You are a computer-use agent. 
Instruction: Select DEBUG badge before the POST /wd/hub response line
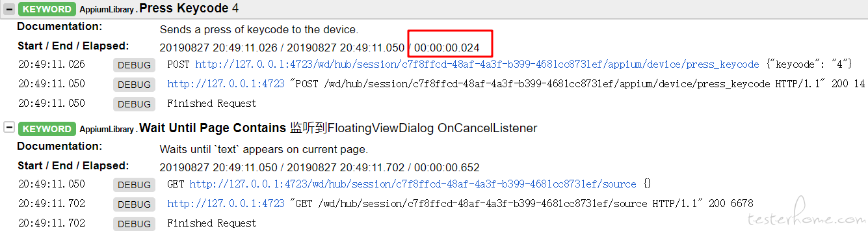(135, 84)
